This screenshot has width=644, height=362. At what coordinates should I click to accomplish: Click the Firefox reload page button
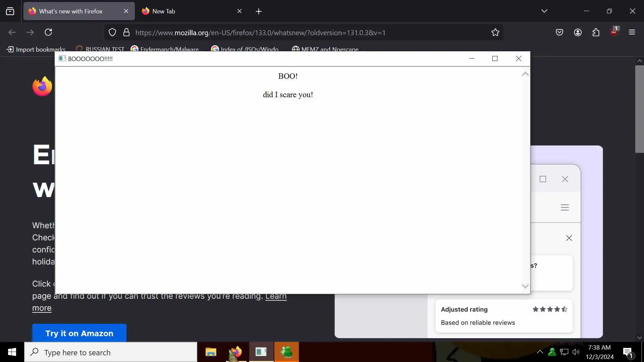(x=48, y=32)
